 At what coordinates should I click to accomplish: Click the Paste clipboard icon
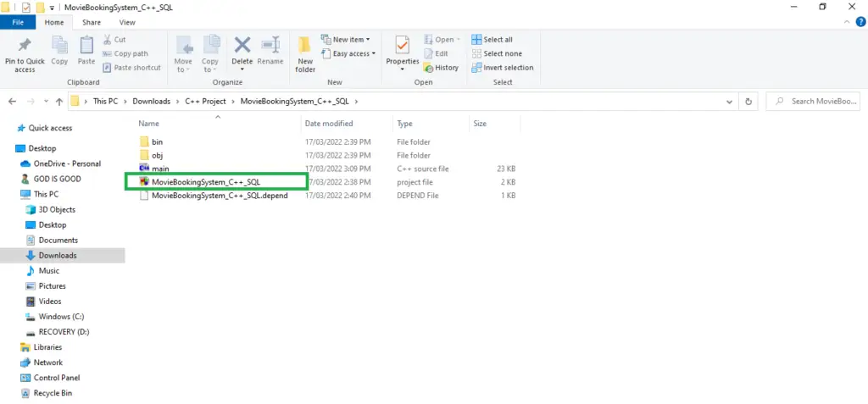tap(86, 45)
